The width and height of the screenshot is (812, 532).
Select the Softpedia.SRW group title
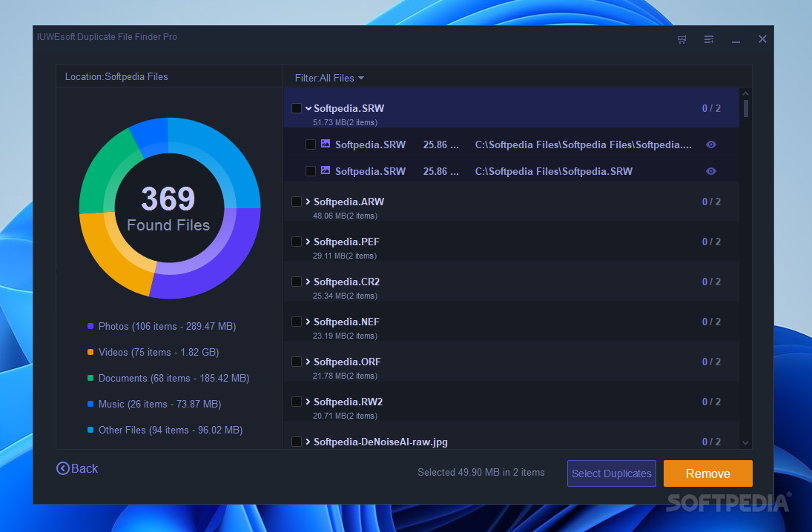tap(349, 108)
